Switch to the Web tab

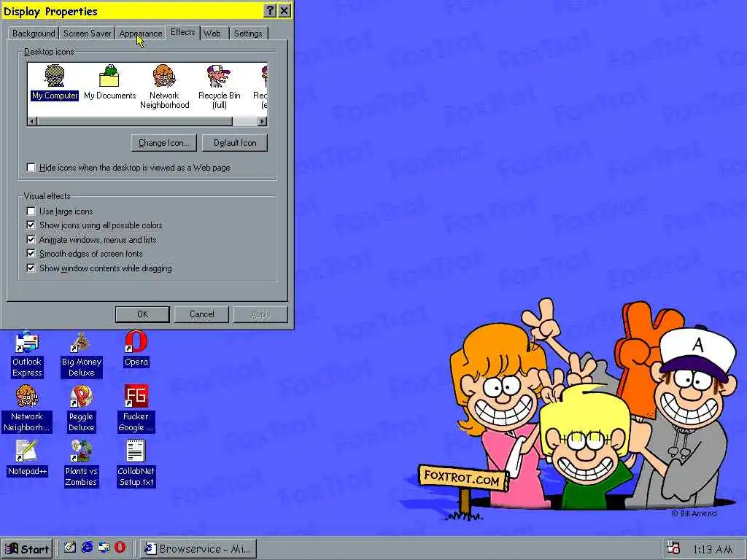coord(212,34)
